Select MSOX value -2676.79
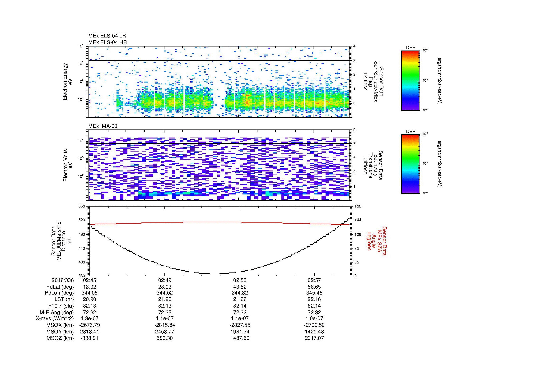The image size is (555, 392). (89, 325)
